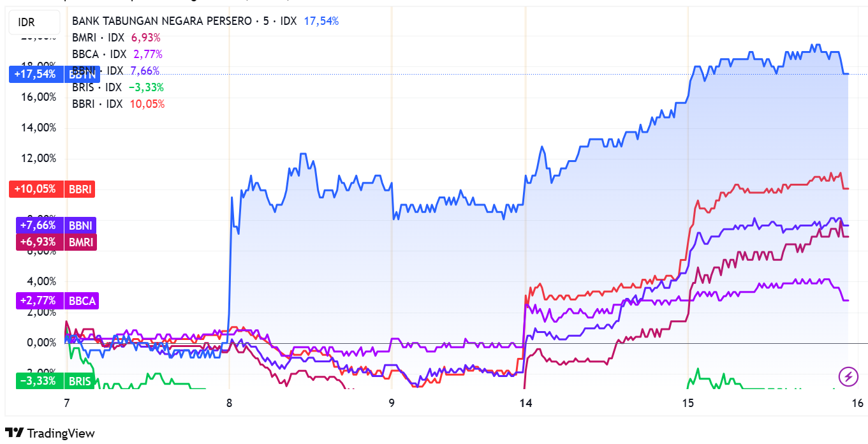The width and height of the screenshot is (868, 444).
Task: Open the TradingView logo link
Action: (50, 433)
